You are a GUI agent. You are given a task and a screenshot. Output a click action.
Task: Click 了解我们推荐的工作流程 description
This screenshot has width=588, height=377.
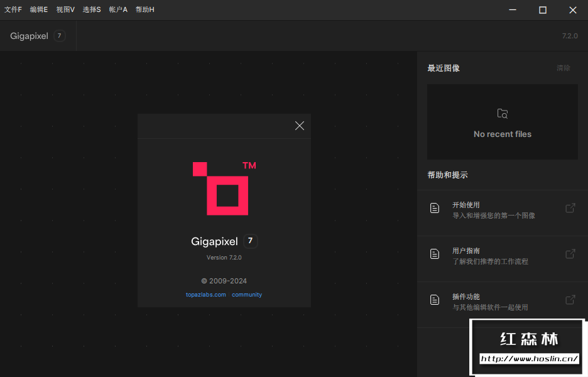click(x=490, y=261)
